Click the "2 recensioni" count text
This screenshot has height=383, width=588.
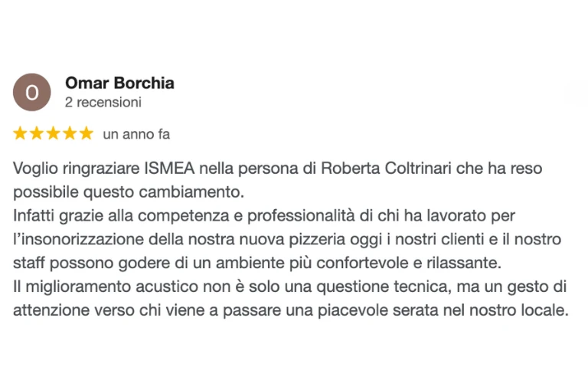point(103,102)
